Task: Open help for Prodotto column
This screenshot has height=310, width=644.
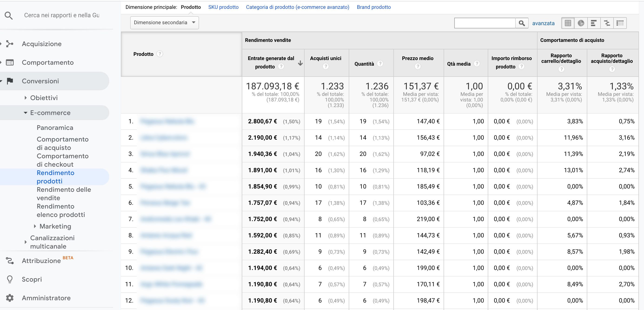Action: tap(160, 54)
